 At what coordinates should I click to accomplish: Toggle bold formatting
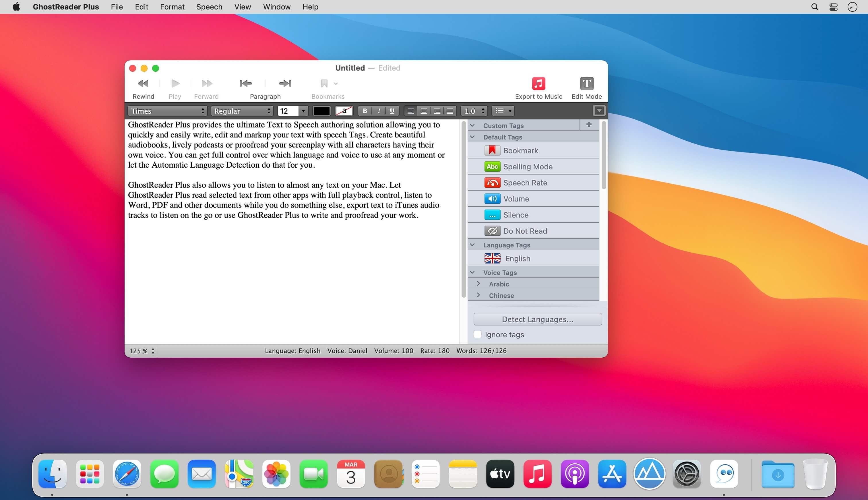[x=365, y=111]
